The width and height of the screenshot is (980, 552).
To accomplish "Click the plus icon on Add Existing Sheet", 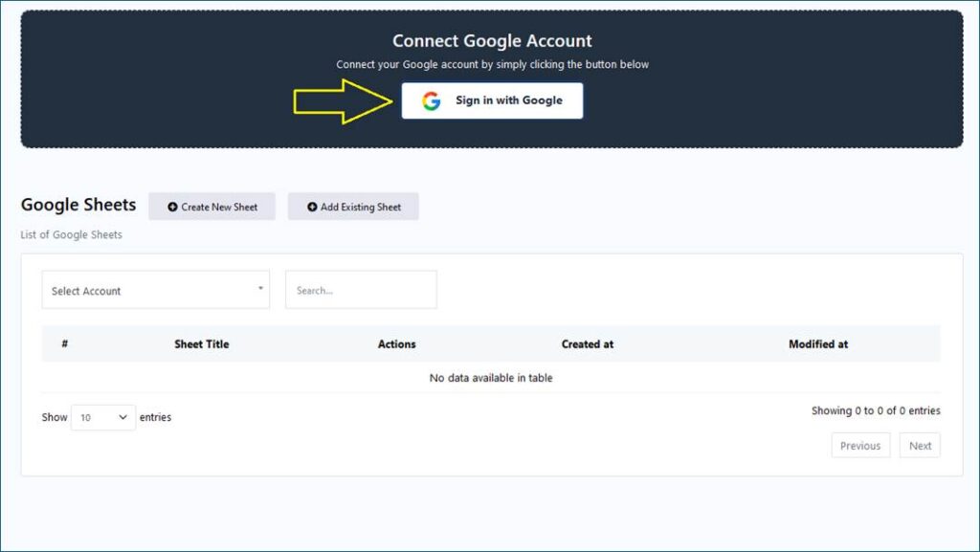I will click(x=312, y=207).
